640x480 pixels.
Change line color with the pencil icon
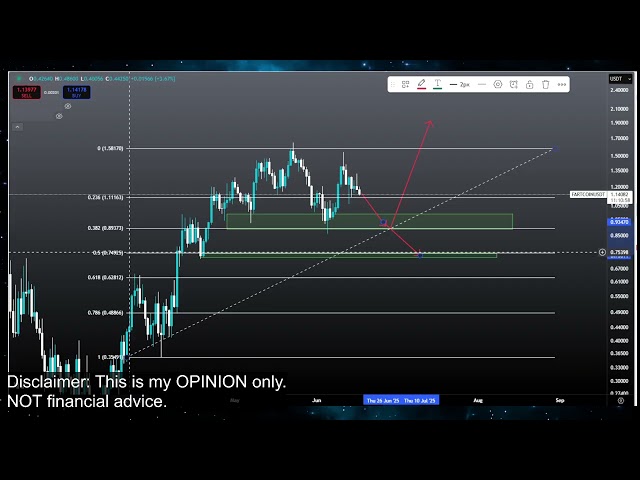point(422,85)
